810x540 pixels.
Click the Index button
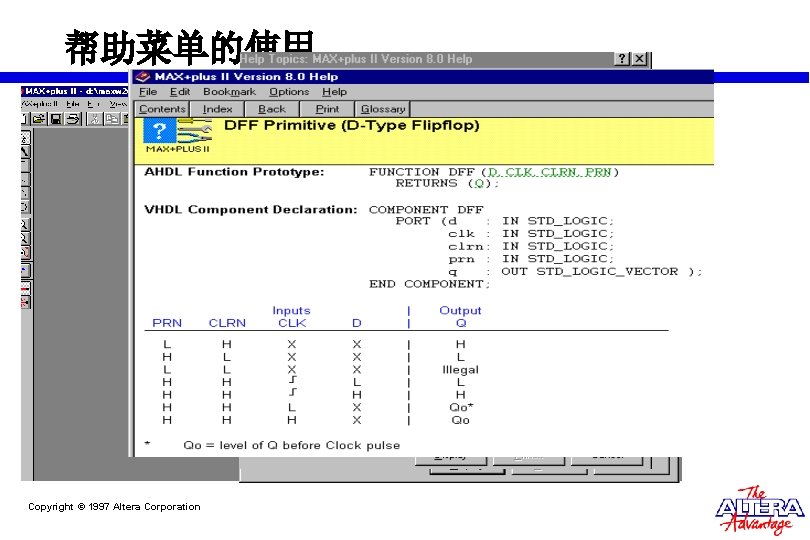217,109
